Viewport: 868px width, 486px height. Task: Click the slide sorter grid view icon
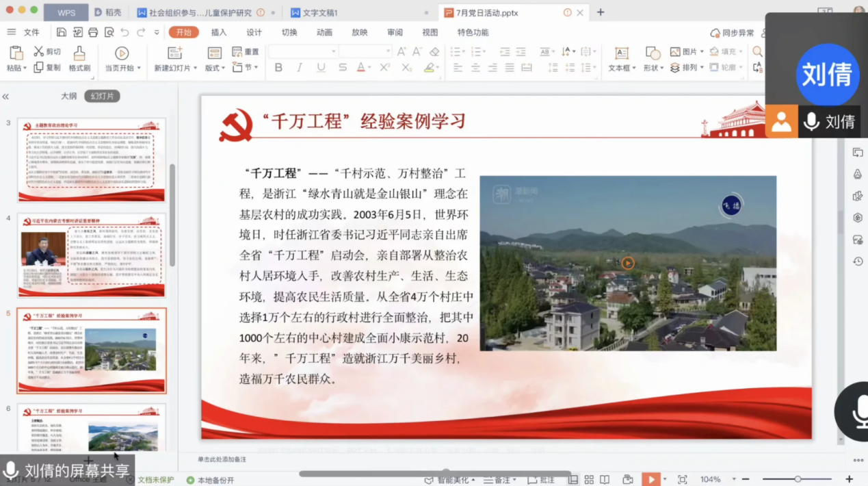(588, 480)
